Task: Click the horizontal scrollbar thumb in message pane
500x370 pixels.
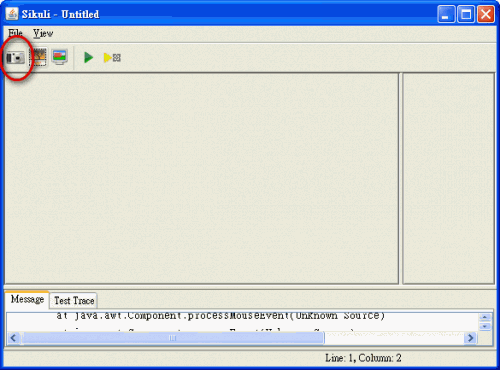Action: [172, 338]
